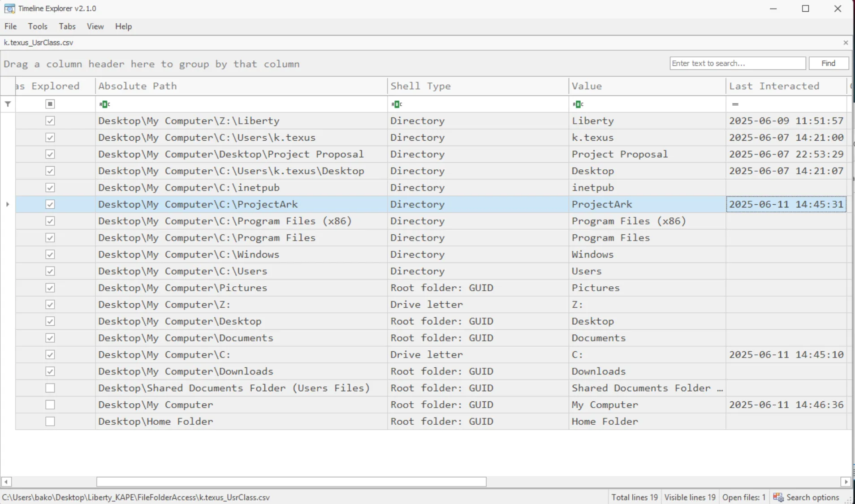This screenshot has height=504, width=855.
Task: Sort by the Shell Type column header
Action: [478, 86]
